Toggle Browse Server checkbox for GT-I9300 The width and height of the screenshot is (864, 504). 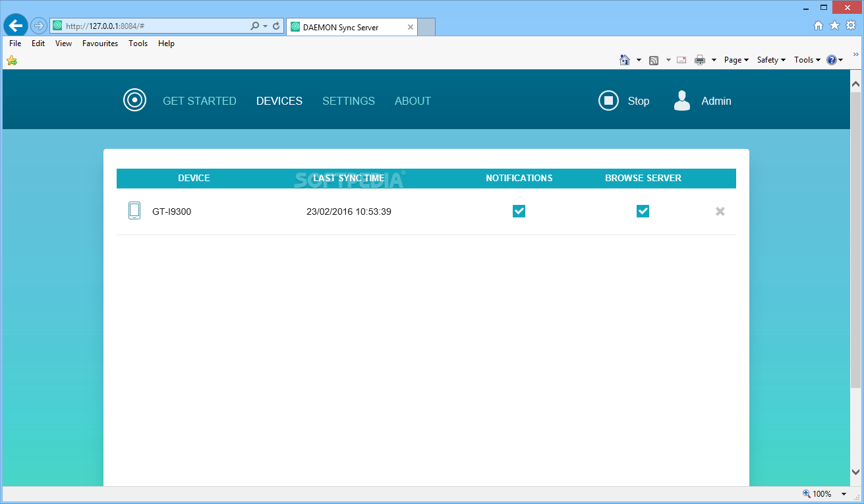[643, 211]
